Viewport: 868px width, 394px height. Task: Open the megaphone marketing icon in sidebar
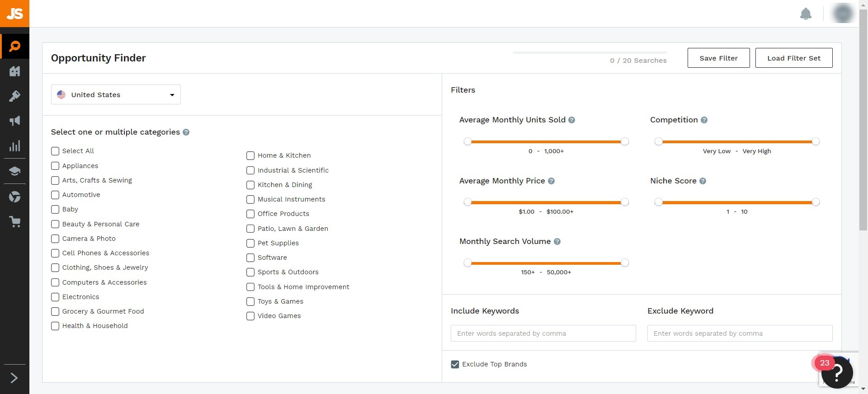click(x=15, y=121)
